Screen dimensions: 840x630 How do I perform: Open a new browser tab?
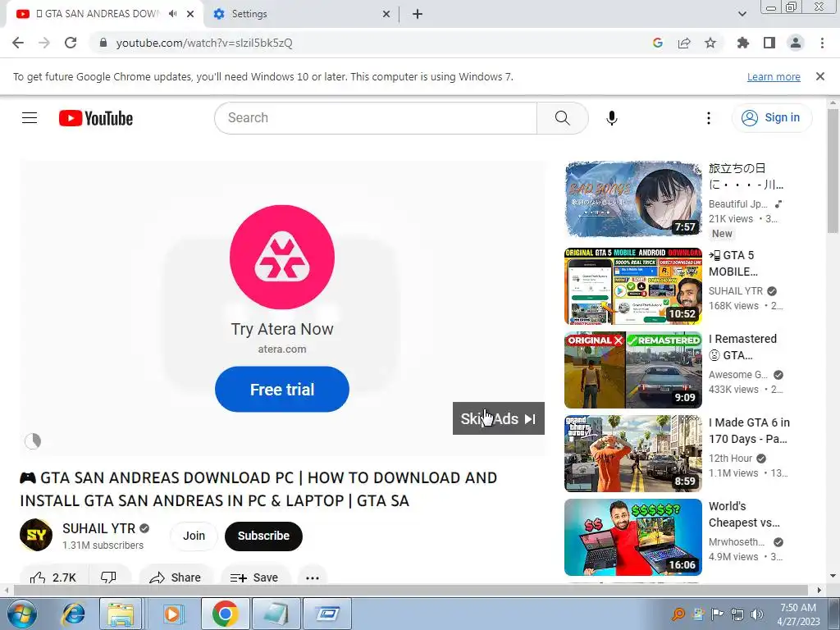click(418, 14)
